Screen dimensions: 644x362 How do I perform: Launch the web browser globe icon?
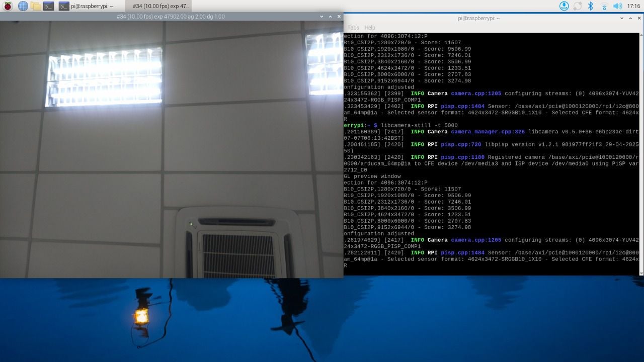pos(23,6)
